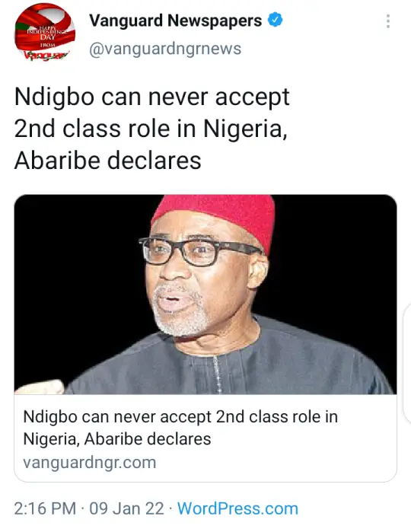
Task: Click the blue verified badge icon
Action: coord(276,19)
